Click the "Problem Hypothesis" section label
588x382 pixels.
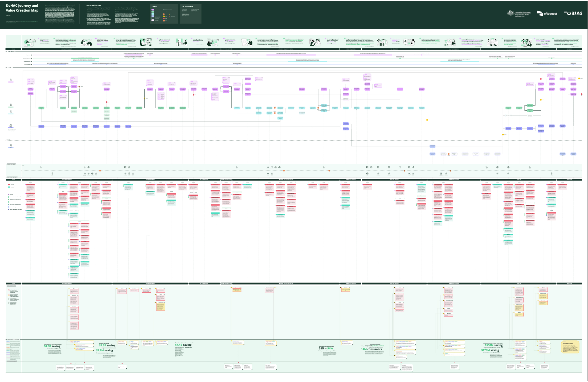pos(11,286)
